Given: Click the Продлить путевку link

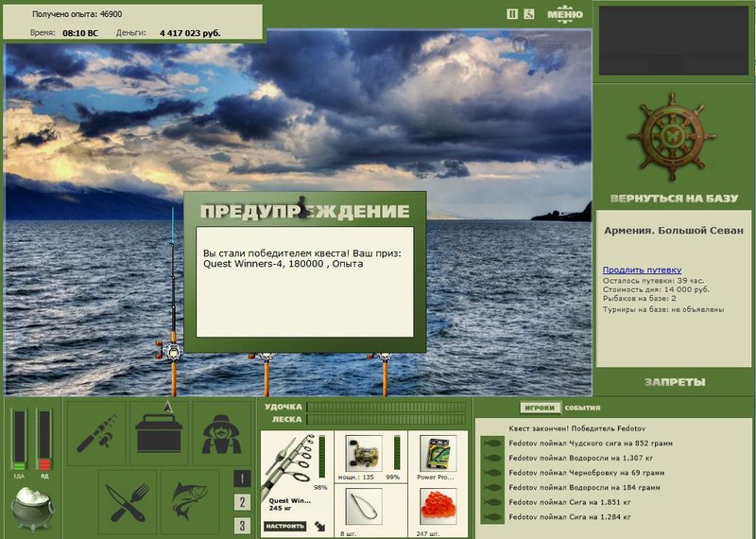Looking at the screenshot, I should point(642,270).
